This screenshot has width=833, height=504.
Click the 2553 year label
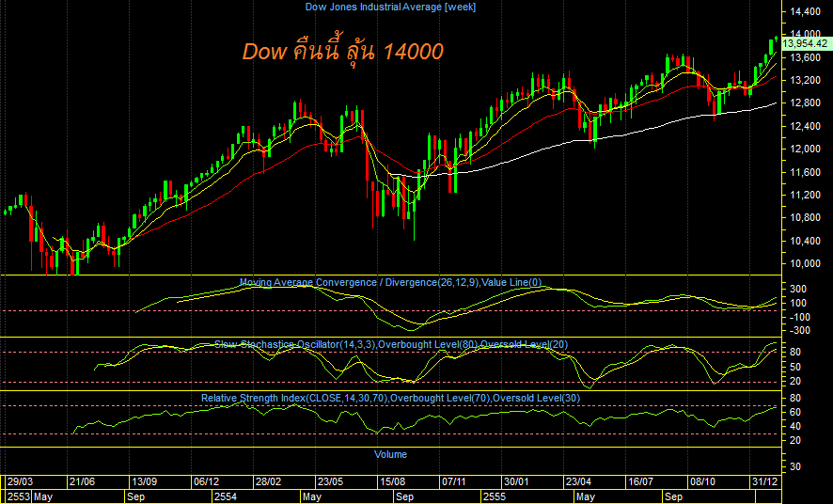tap(19, 497)
